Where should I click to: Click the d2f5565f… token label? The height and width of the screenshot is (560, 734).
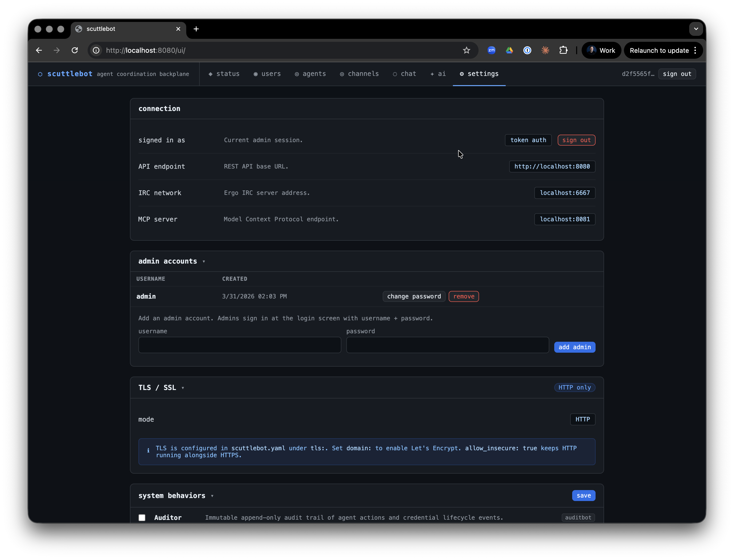pyautogui.click(x=638, y=74)
